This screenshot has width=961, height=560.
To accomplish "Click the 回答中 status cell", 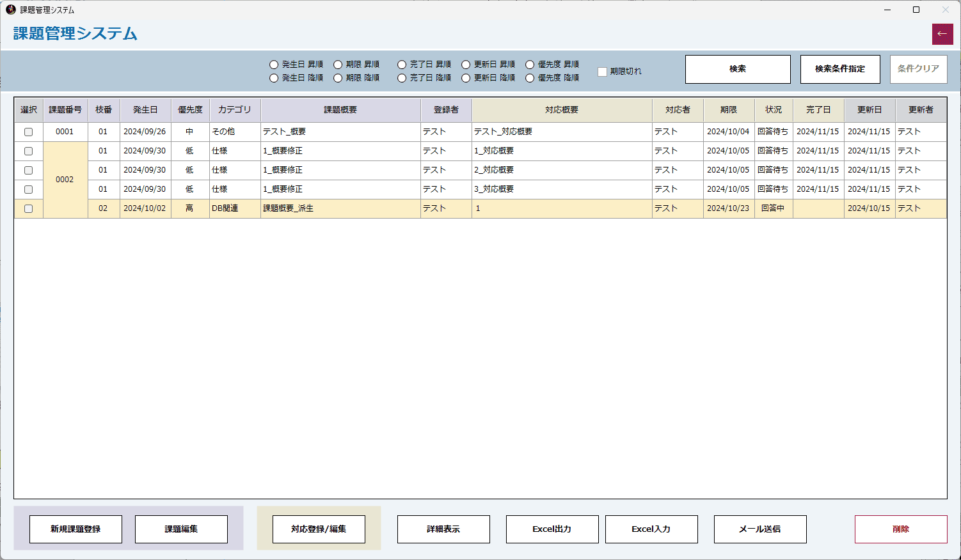I will click(x=774, y=208).
